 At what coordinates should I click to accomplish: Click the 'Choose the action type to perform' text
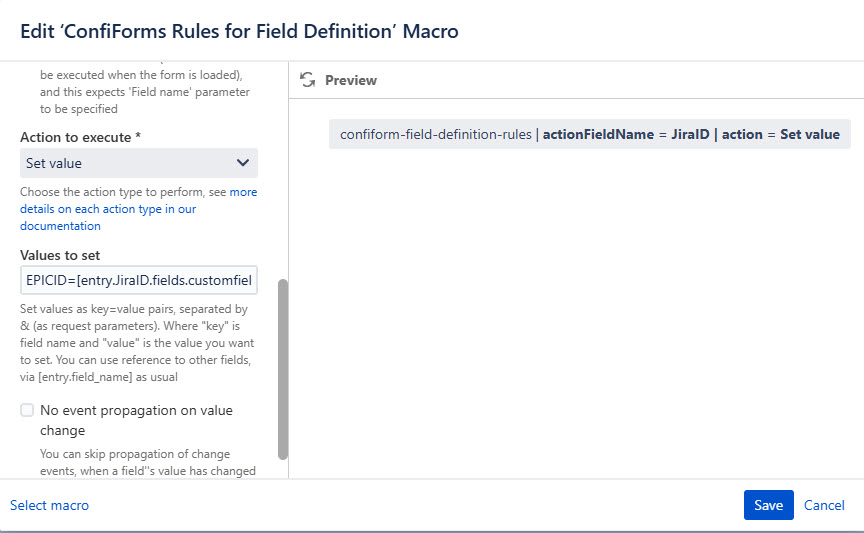[x=124, y=192]
